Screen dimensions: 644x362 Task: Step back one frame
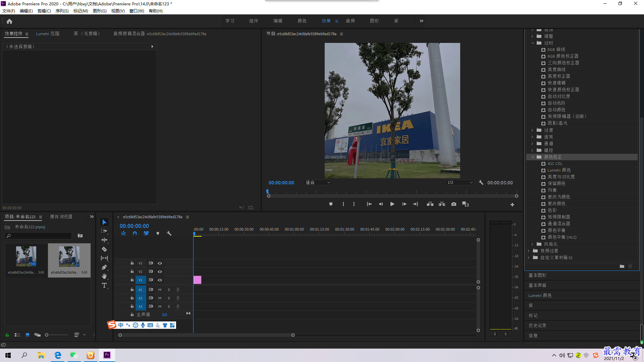[381, 204]
